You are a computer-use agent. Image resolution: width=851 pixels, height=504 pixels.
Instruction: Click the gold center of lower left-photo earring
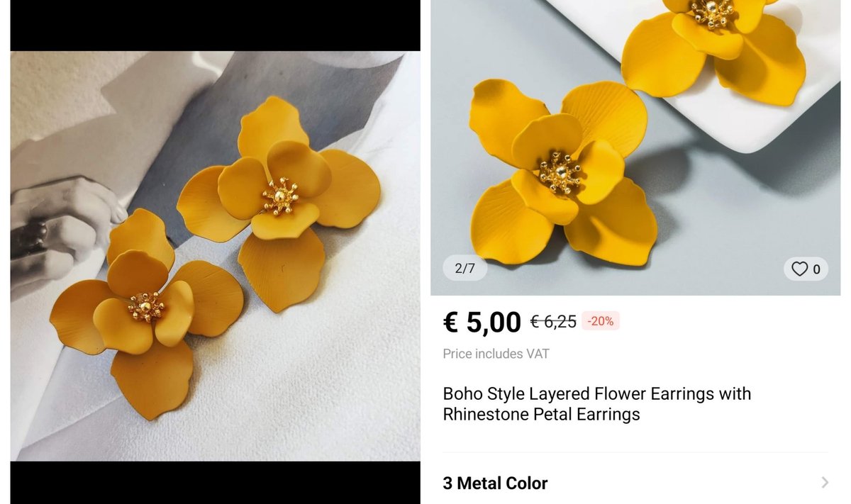click(x=146, y=307)
